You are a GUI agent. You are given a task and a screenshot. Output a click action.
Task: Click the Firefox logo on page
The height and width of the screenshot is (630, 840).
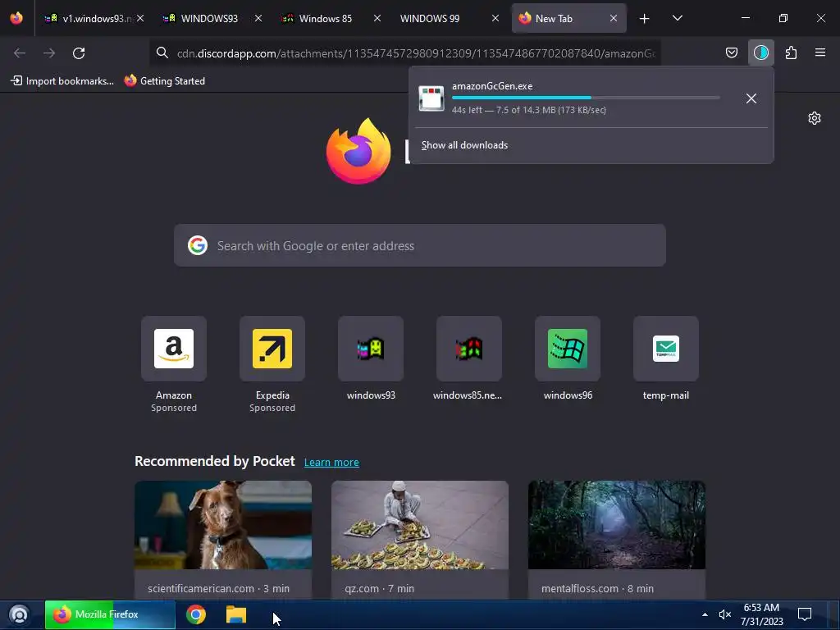[x=358, y=151]
